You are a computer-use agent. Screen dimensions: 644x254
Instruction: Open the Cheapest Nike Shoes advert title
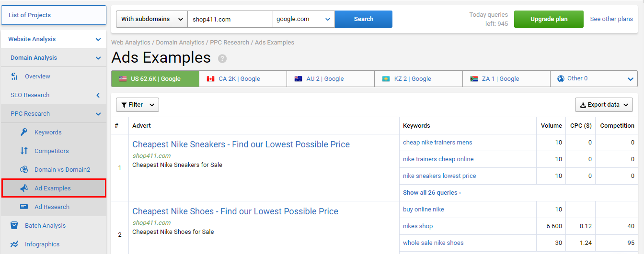click(235, 211)
